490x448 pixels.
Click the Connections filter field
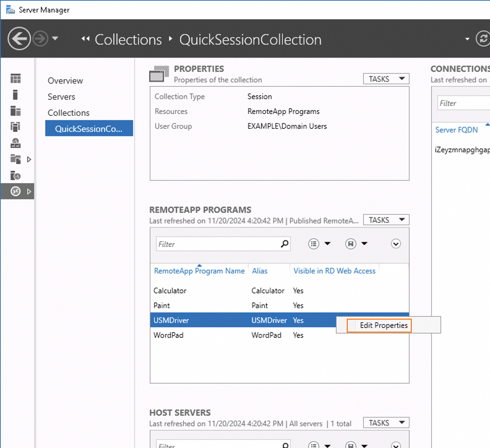coord(463,103)
